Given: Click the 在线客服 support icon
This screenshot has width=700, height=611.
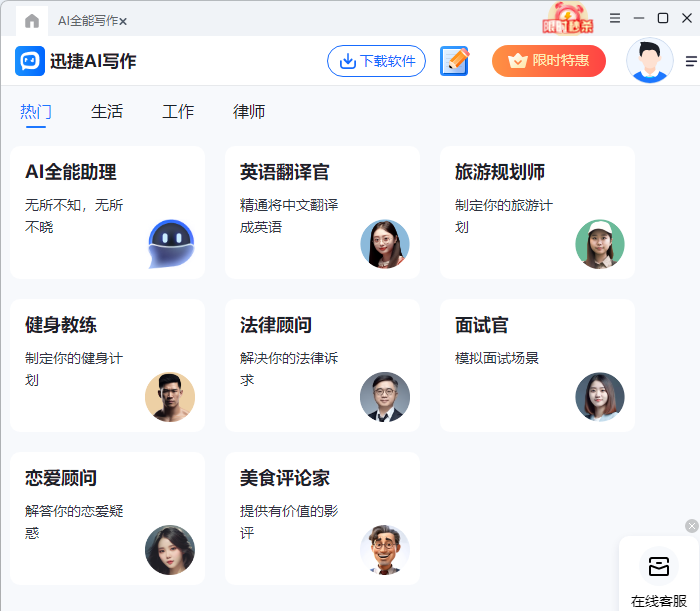Looking at the screenshot, I should coord(658,567).
